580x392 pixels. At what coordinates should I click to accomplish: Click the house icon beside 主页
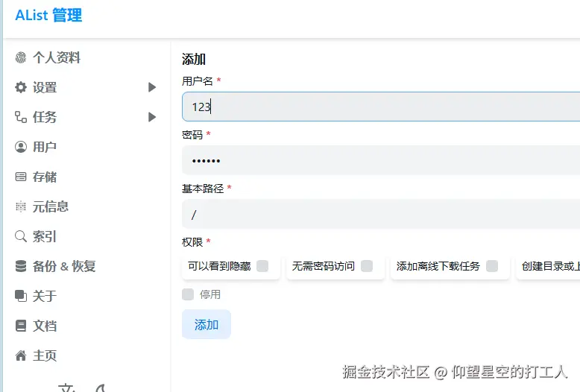(x=21, y=355)
